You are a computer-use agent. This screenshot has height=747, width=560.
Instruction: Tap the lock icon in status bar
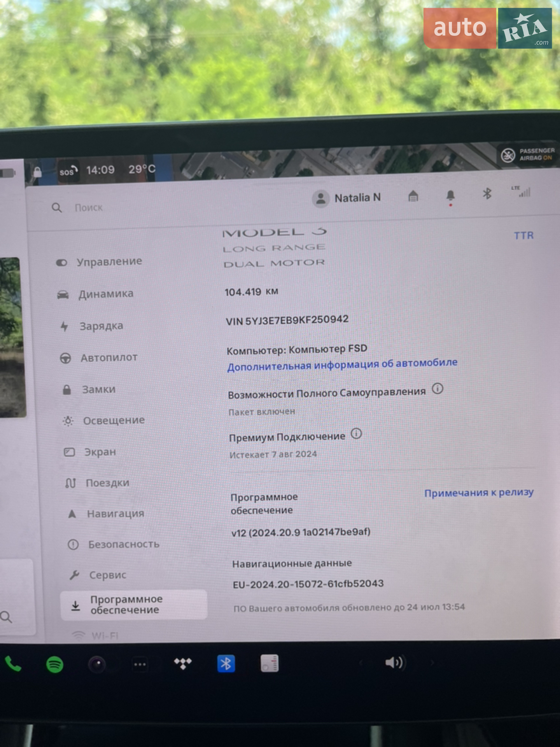pos(38,172)
